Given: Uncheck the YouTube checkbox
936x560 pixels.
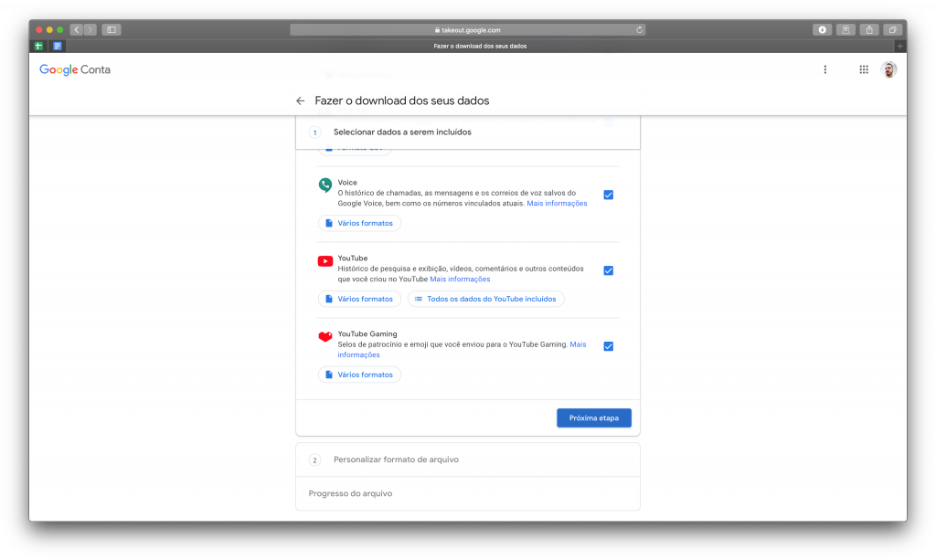Looking at the screenshot, I should 608,270.
